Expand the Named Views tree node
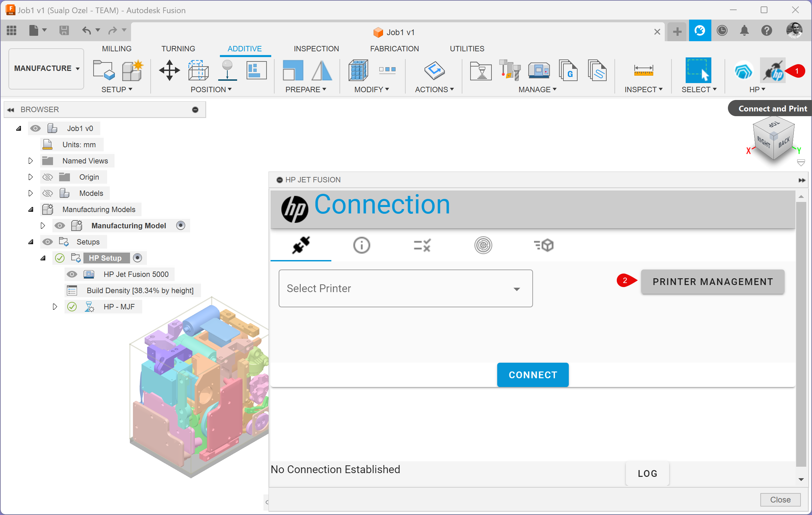 (30, 161)
